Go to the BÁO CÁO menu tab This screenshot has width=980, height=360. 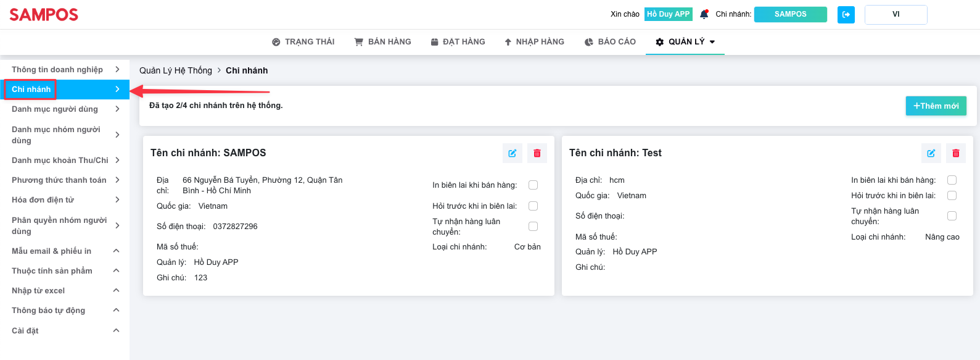(x=610, y=41)
